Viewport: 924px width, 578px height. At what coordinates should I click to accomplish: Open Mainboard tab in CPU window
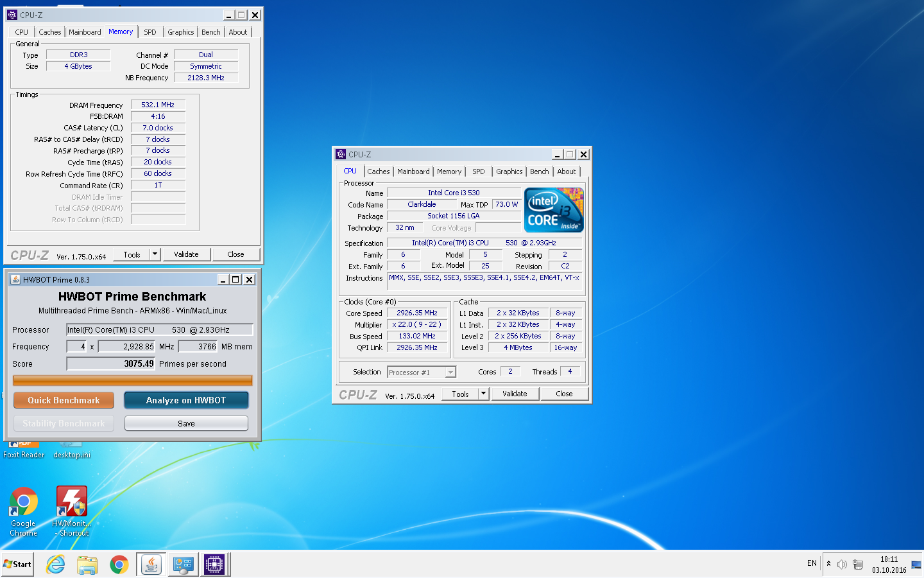(x=413, y=171)
